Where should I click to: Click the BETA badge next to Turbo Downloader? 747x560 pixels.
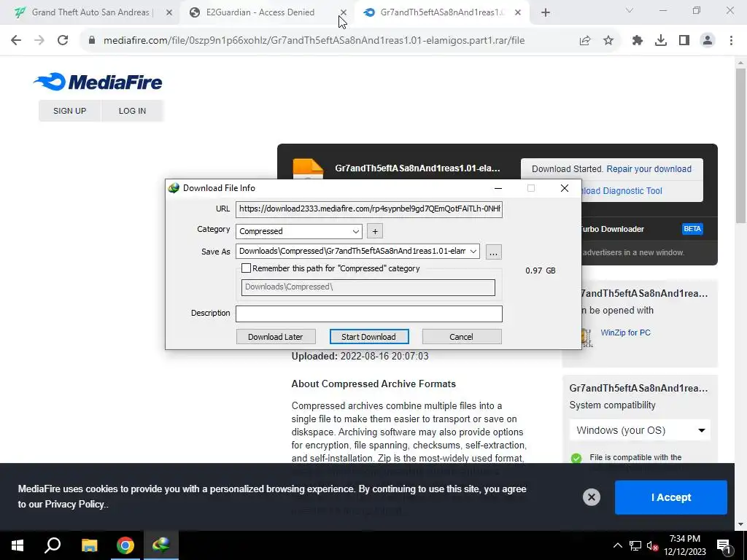(692, 229)
